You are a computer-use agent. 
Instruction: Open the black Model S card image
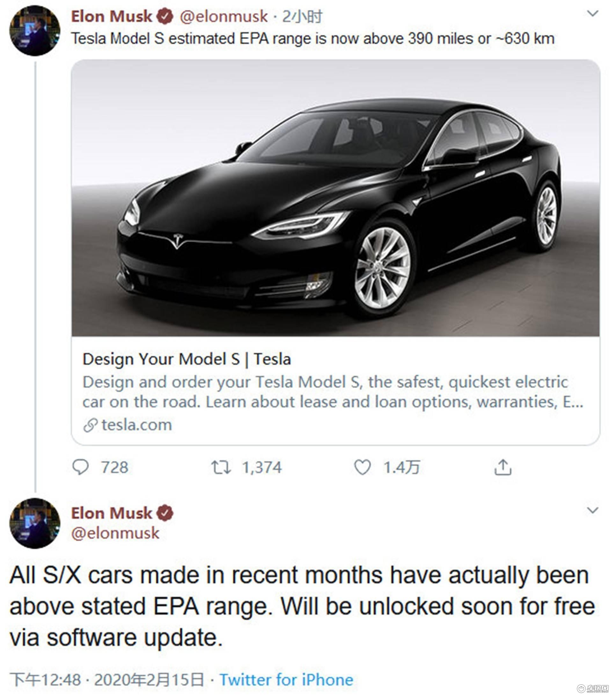(335, 198)
